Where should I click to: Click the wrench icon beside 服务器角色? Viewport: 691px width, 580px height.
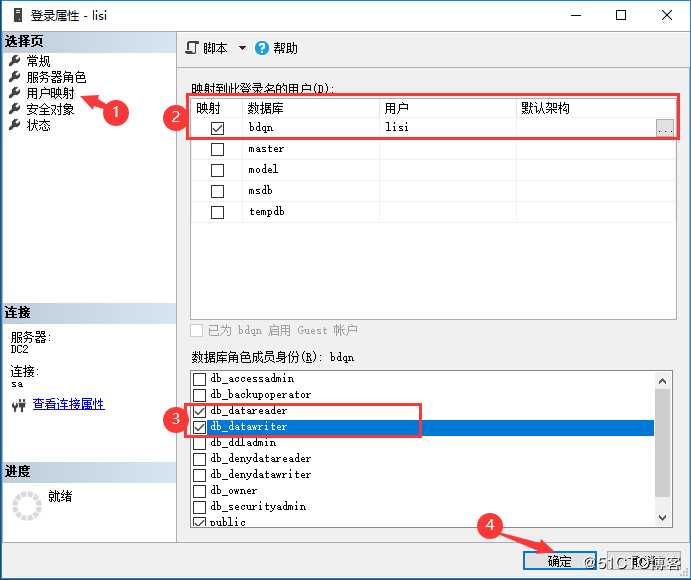coord(15,77)
